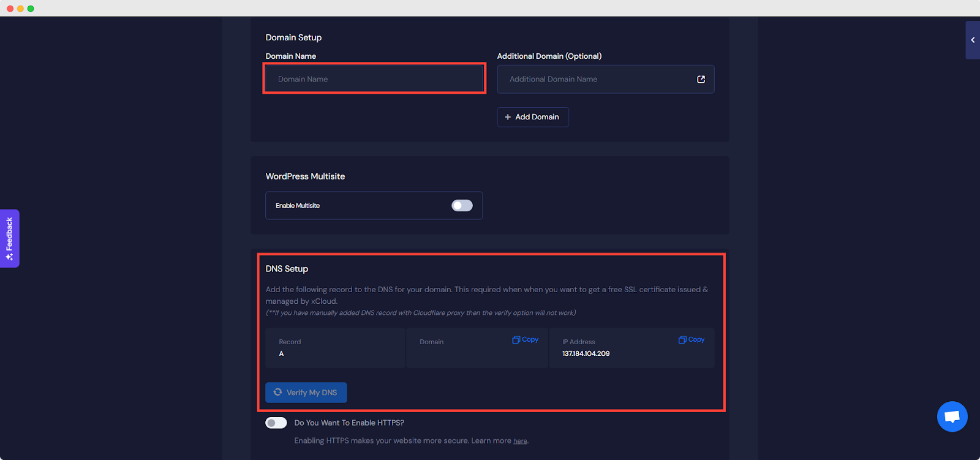Open external link icon in Additional Domain field
Image resolution: width=980 pixels, height=460 pixels.
(x=701, y=79)
